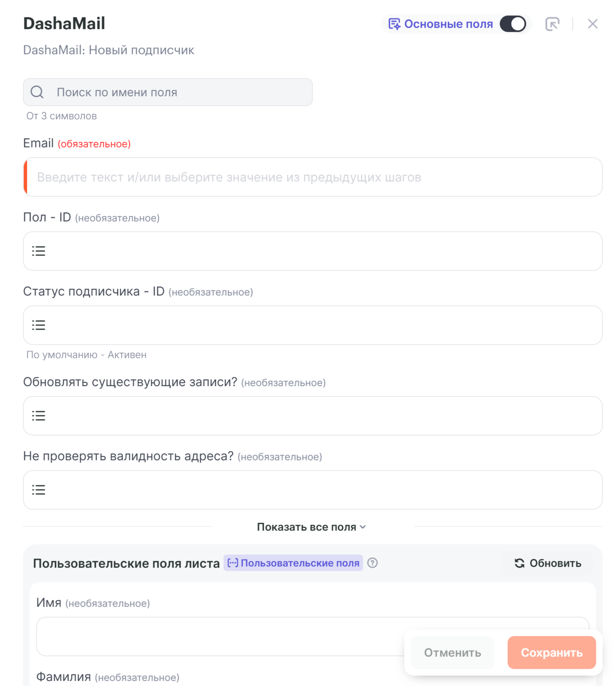Close the DashaMail panel
Screen dimensions: 616x686
point(593,24)
